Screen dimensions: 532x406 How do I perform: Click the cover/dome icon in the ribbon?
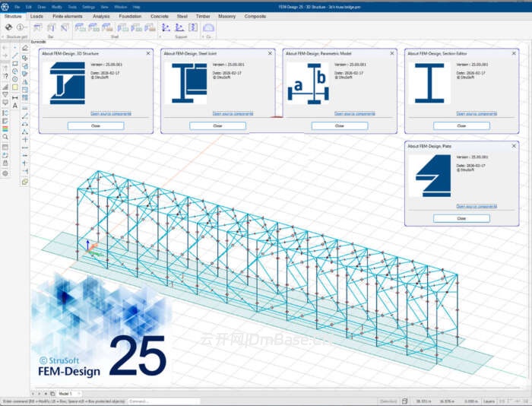click(208, 27)
